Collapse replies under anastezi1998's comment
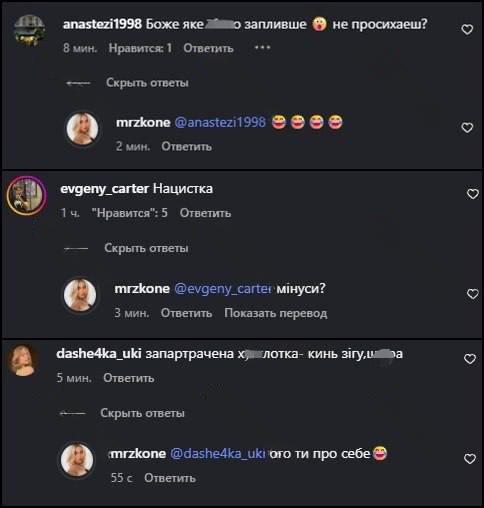Screen dimensions: 484x508 147,82
